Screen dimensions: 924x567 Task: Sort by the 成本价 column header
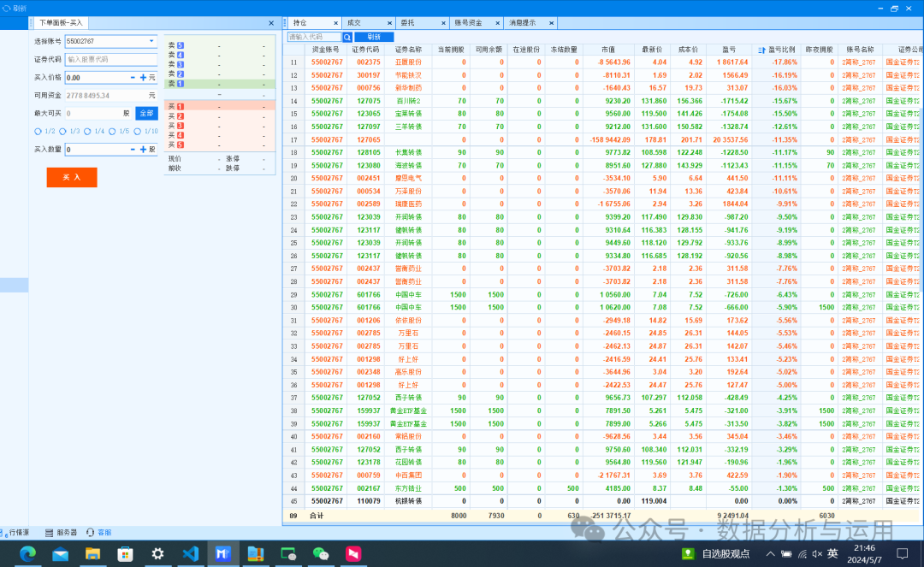pyautogui.click(x=688, y=50)
